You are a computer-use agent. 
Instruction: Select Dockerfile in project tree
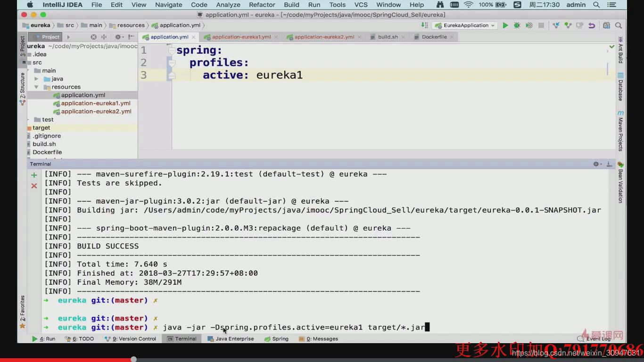coord(47,152)
